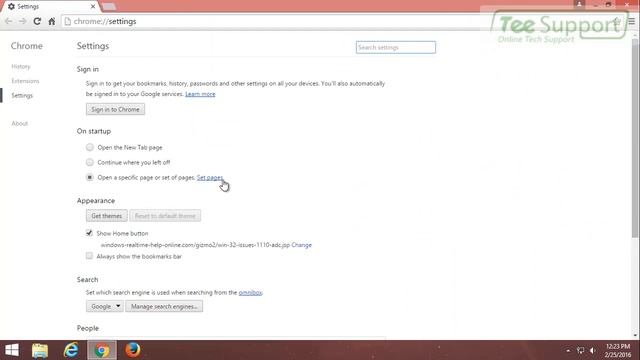Toggle Always show the bookmarks bar

(89, 256)
